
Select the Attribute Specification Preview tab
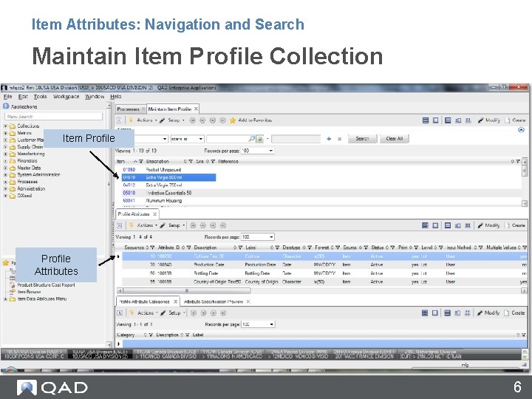[x=214, y=301]
